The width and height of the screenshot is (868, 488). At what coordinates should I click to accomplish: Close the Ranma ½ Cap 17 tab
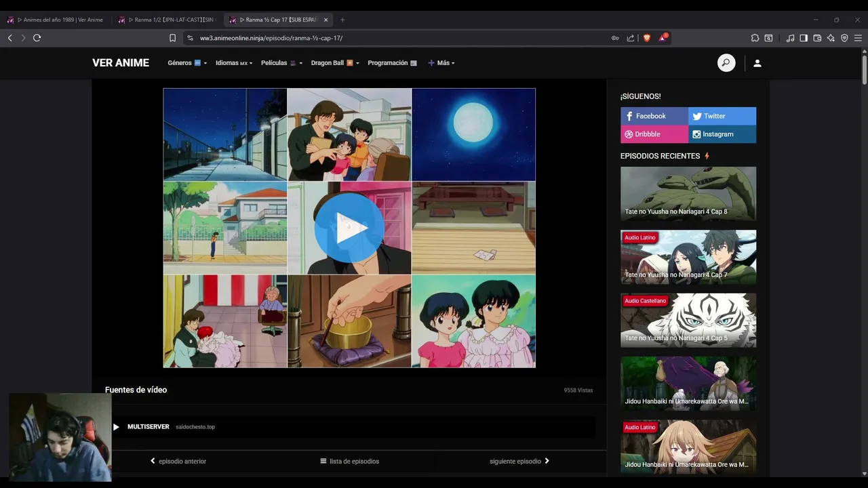[x=325, y=20]
